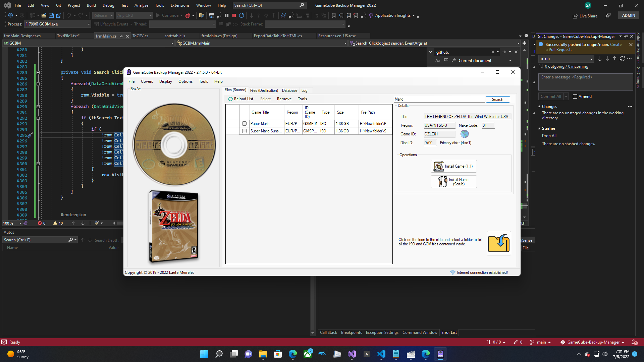The width and height of the screenshot is (644, 362).
Task: Click the Continue debug button
Action: tap(167, 15)
